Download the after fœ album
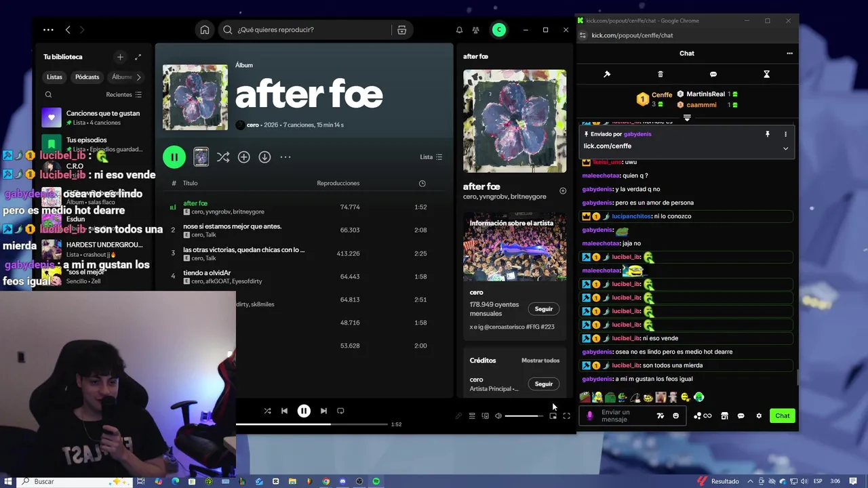Image resolution: width=868 pixels, height=488 pixels. click(265, 157)
